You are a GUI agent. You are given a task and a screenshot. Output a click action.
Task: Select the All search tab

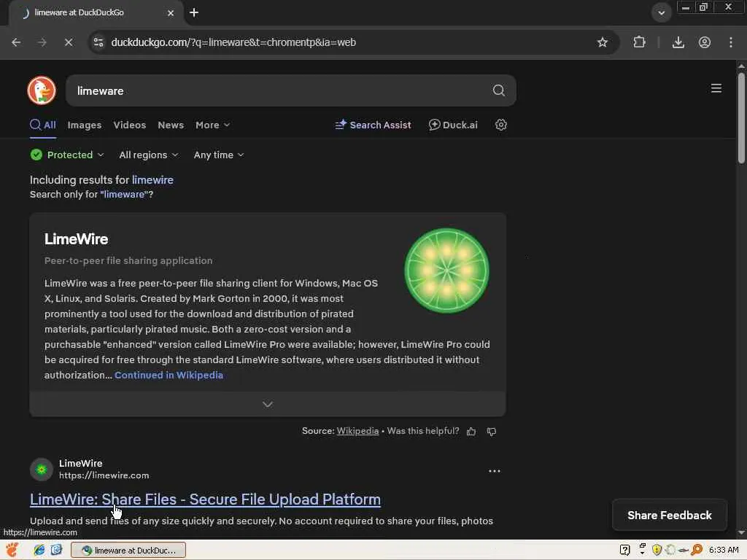(x=43, y=125)
